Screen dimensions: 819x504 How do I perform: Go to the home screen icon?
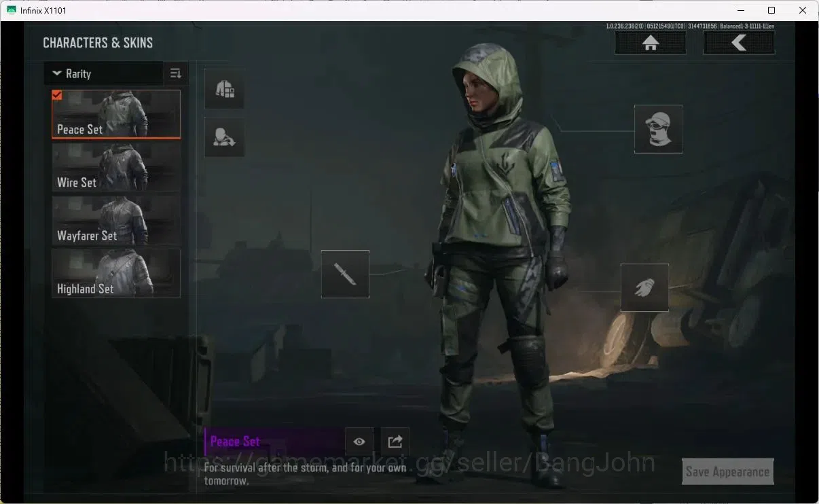(x=651, y=43)
